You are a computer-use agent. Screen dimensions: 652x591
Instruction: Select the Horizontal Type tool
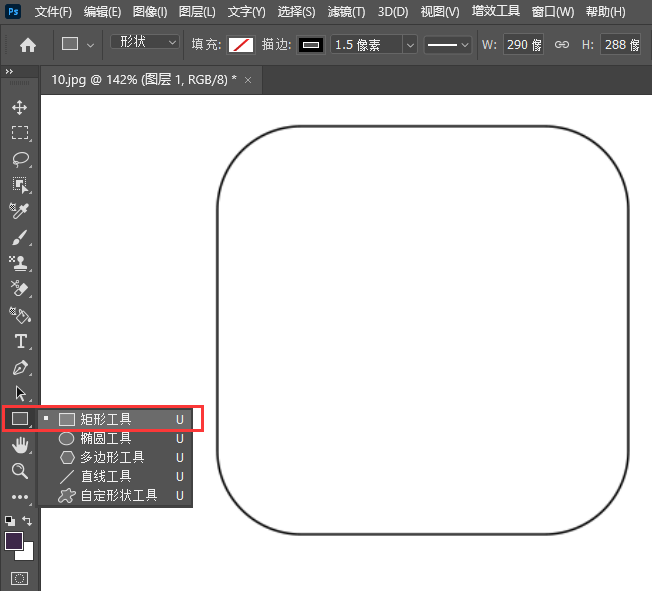pos(19,341)
